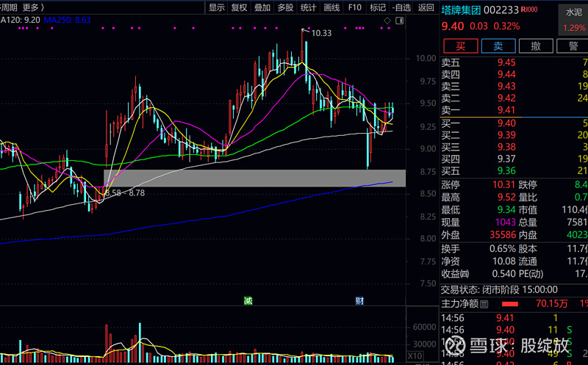Click the 换手 value 0.65%
Screen dimensions: 588x365
click(x=503, y=249)
